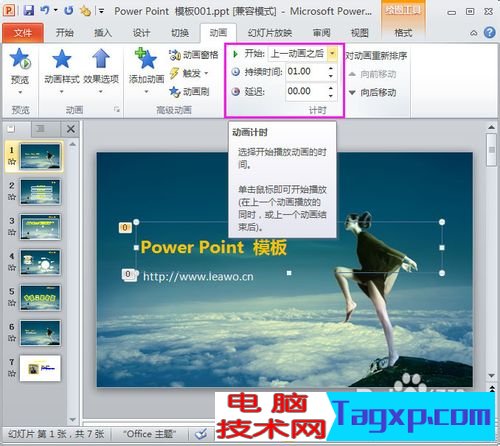Switch to the 视图 ribbon tab
500x446 pixels.
click(360, 33)
